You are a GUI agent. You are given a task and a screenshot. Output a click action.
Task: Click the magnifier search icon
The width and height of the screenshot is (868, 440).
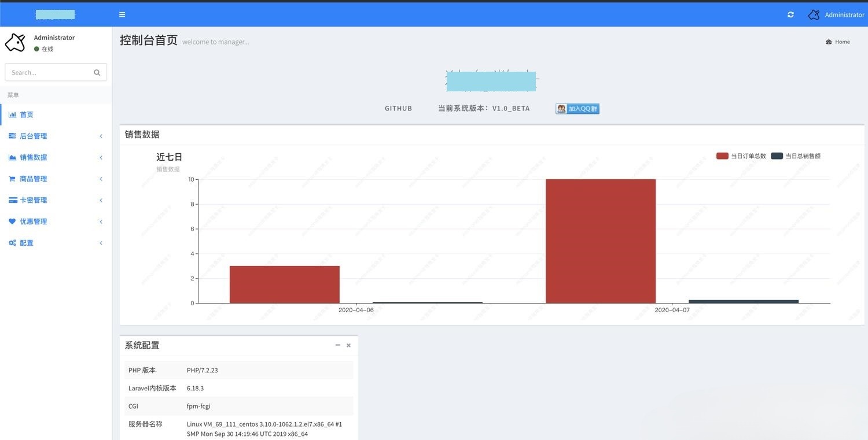[x=97, y=72]
